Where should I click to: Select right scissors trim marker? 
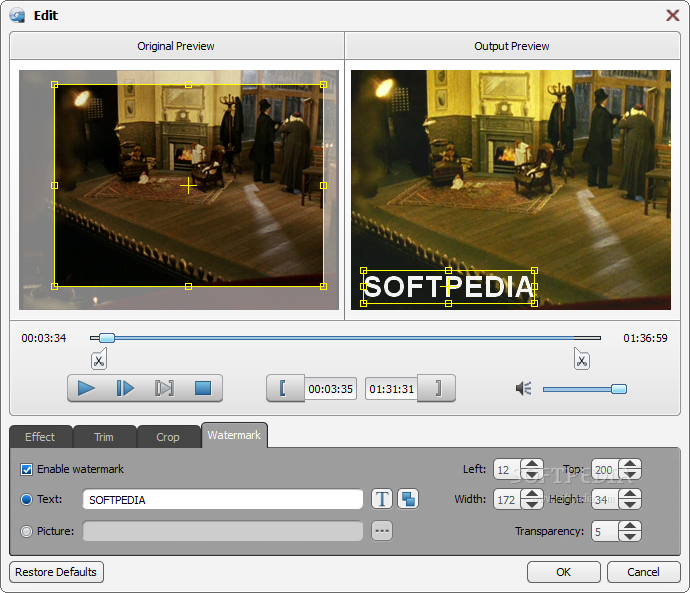[582, 359]
